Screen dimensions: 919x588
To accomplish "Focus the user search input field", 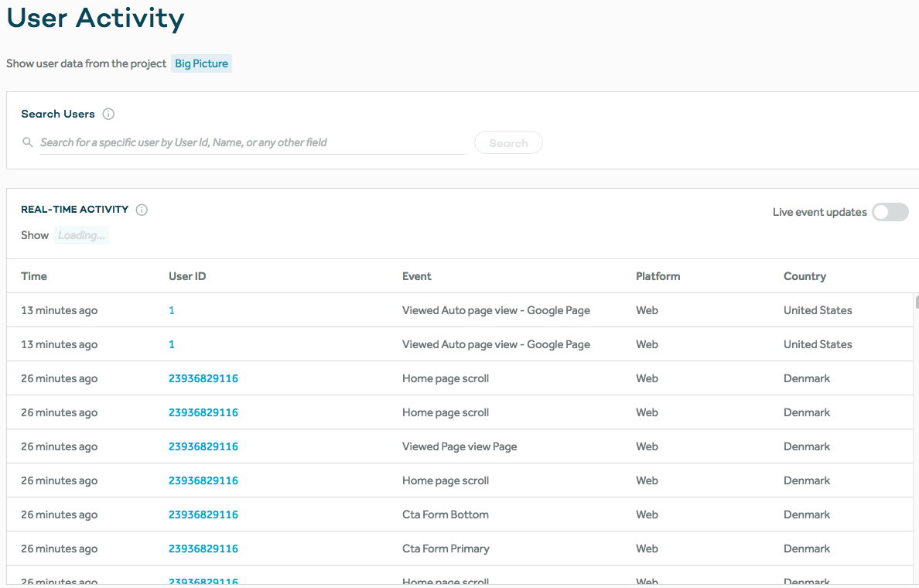I will tap(251, 142).
